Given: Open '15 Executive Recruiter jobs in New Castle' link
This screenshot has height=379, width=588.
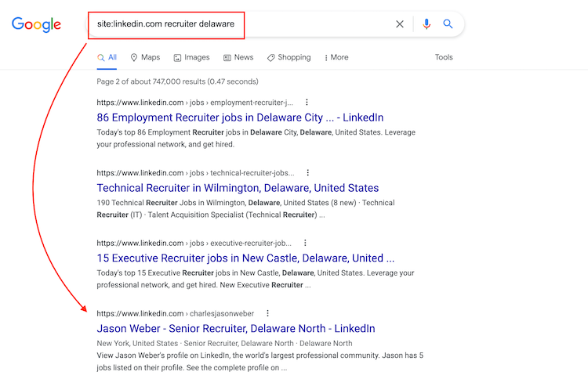Looking at the screenshot, I should (245, 258).
